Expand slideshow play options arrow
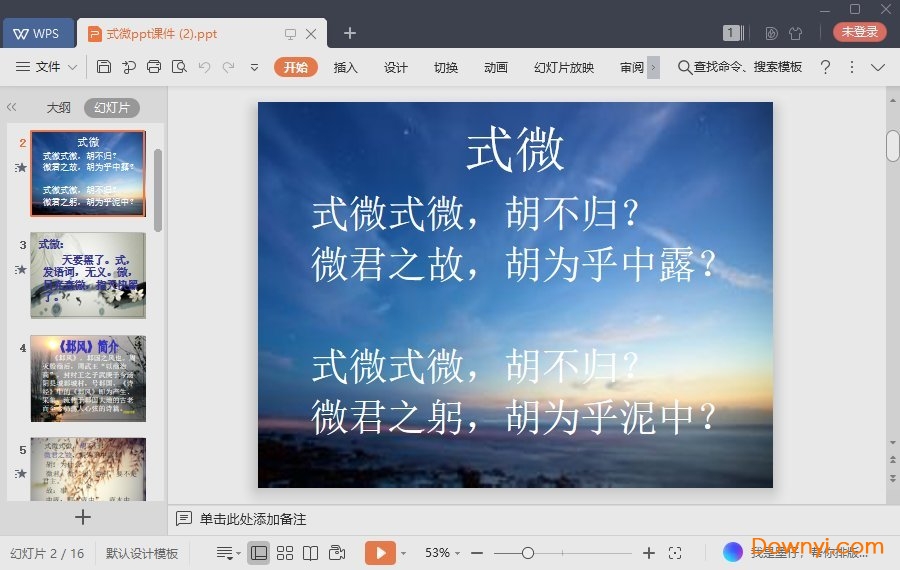 404,553
